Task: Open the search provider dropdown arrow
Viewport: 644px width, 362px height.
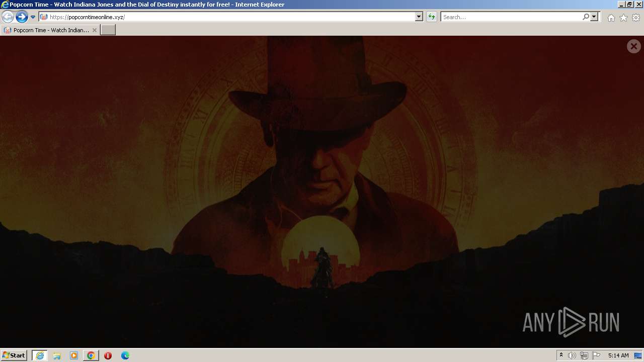Action: [x=594, y=17]
